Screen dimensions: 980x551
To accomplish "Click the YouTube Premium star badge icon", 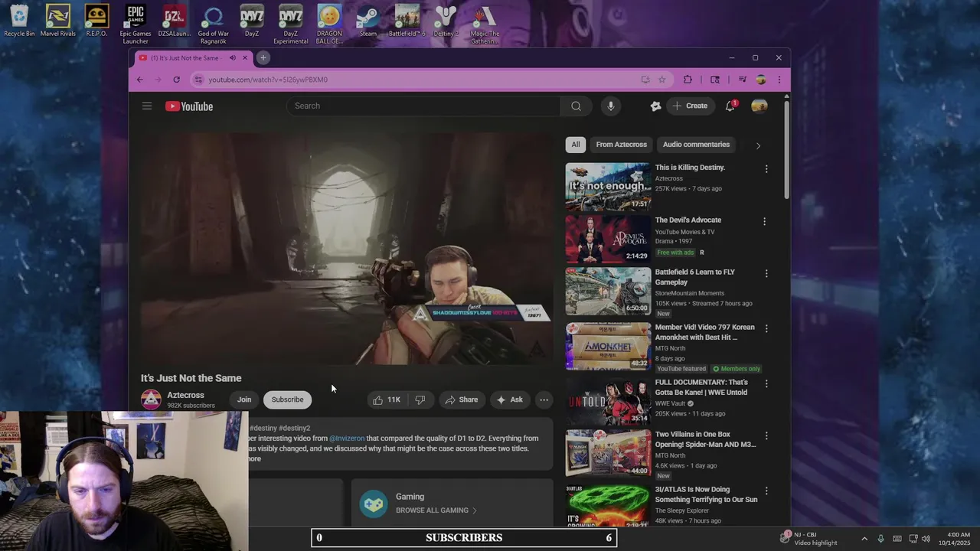I will [x=655, y=106].
